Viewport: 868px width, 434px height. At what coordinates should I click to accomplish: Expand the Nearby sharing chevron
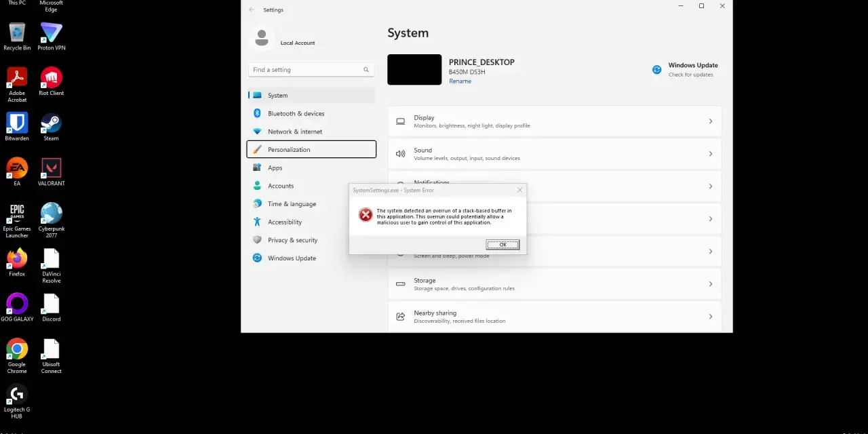pos(711,317)
